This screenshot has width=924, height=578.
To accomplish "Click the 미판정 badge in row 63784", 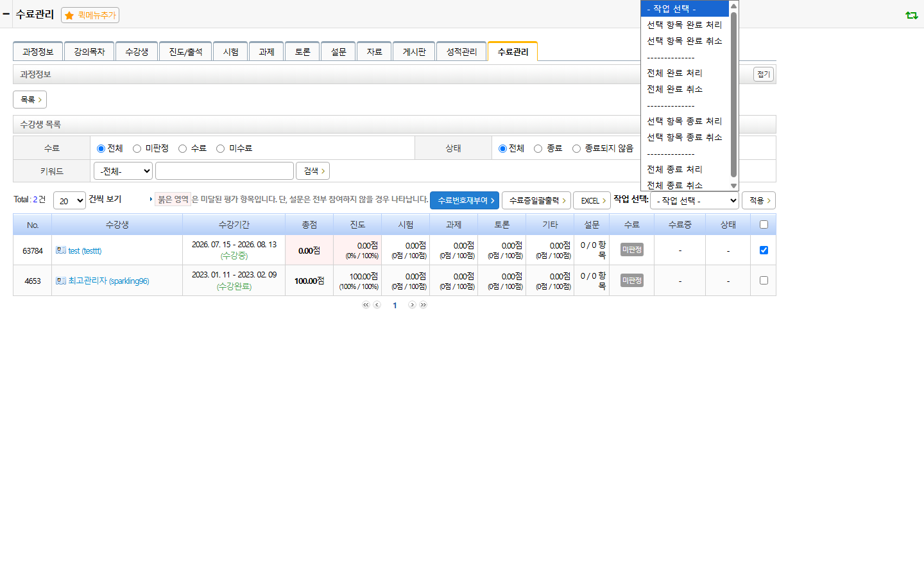I will 632,250.
